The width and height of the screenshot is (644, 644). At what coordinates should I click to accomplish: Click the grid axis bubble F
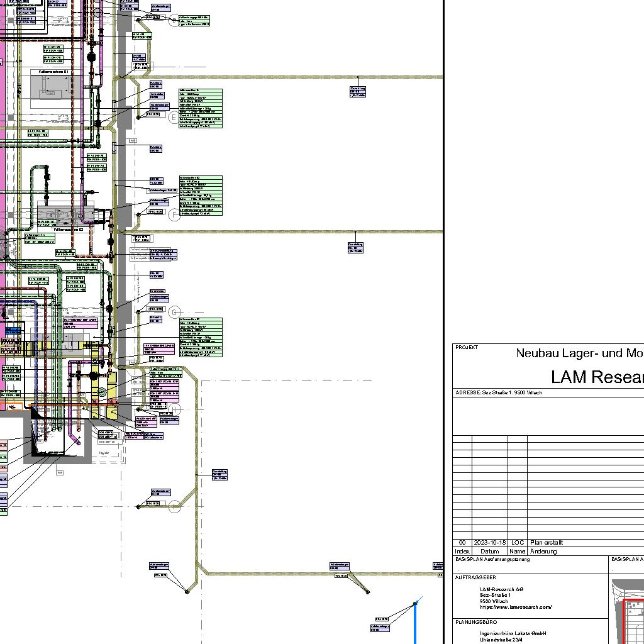175,215
